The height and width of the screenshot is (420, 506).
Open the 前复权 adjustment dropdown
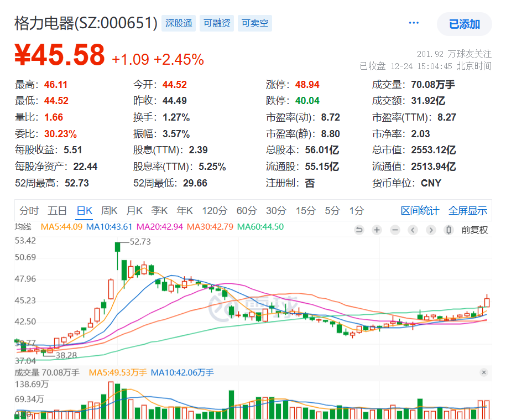(474, 230)
